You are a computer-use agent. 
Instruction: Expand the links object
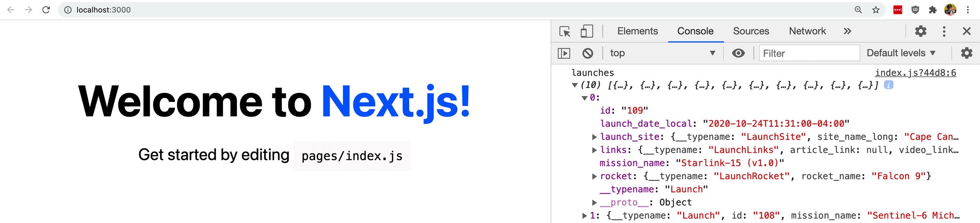tap(595, 150)
